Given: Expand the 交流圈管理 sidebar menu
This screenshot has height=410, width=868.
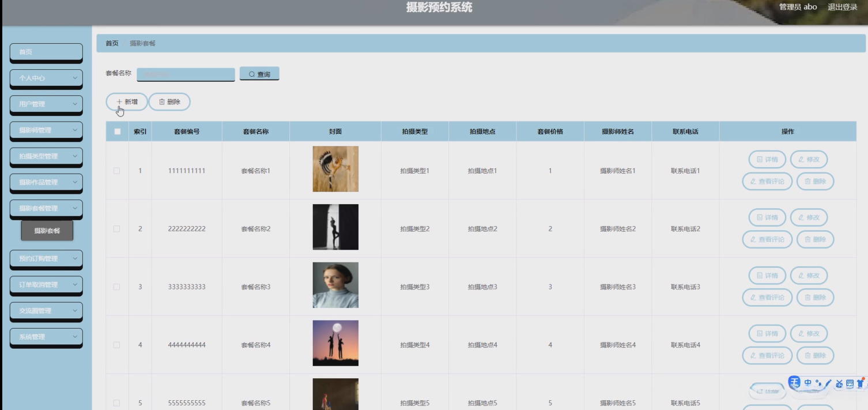Looking at the screenshot, I should 46,311.
